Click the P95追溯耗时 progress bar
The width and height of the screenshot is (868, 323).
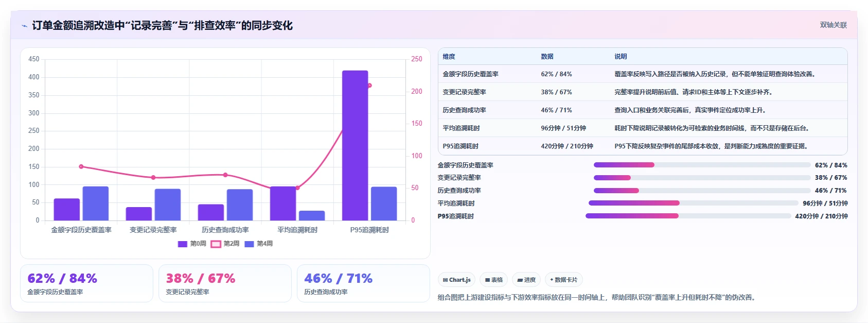click(688, 216)
